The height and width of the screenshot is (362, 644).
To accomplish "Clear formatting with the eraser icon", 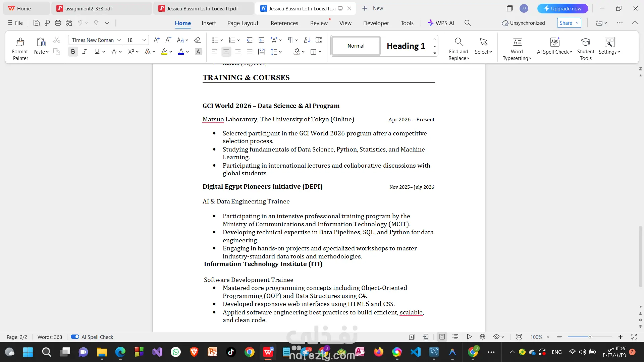I will [x=197, y=40].
